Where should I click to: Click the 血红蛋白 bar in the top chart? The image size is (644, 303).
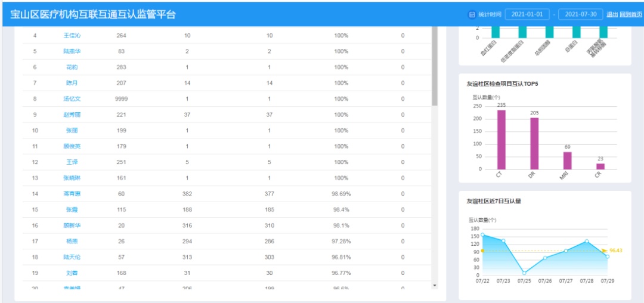[x=496, y=32]
